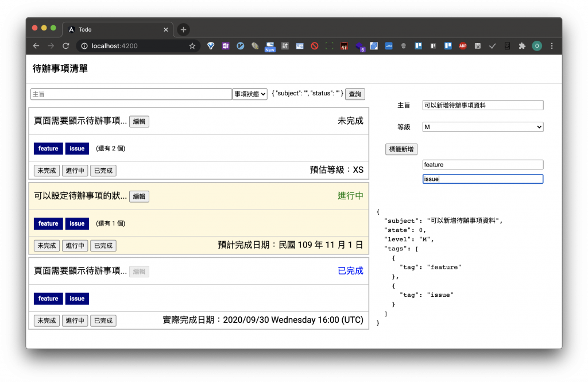Click 未完成 button in 實際完成日期 row
This screenshot has height=383, width=588.
click(x=47, y=320)
